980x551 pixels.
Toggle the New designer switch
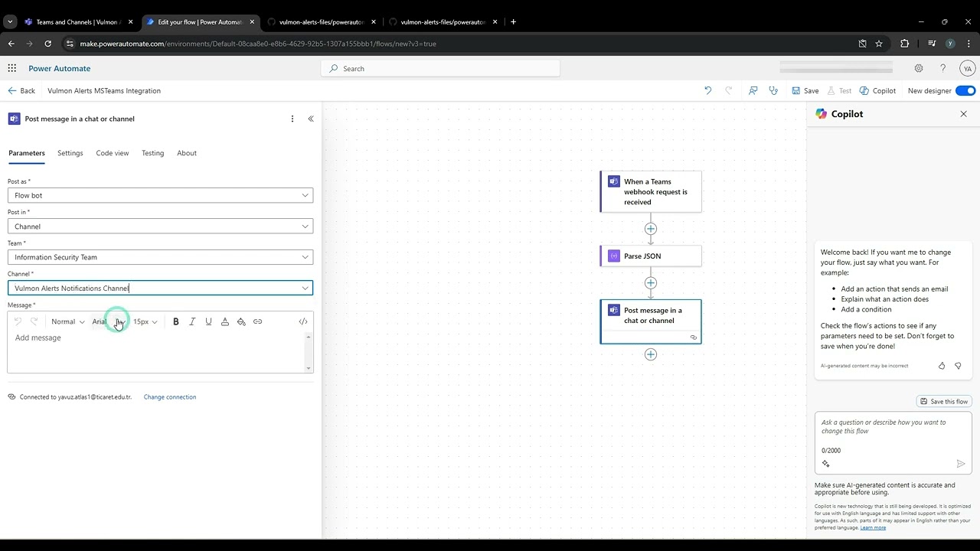[x=965, y=90]
